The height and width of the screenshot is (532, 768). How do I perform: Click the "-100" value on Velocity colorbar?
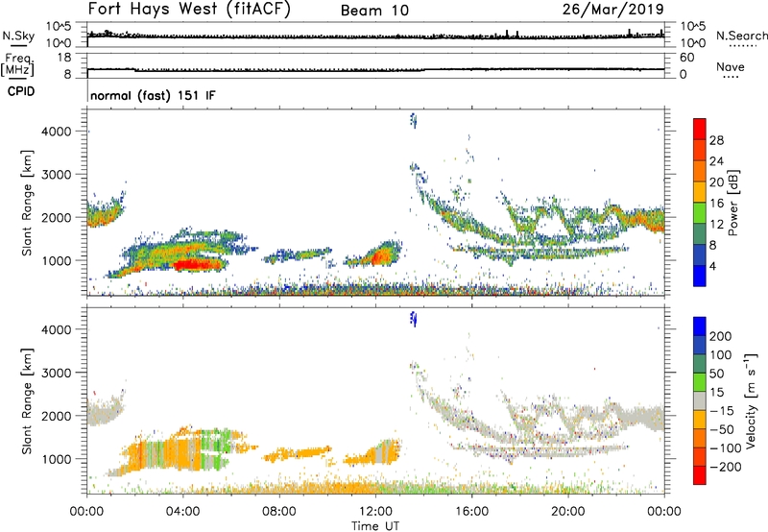[726, 448]
